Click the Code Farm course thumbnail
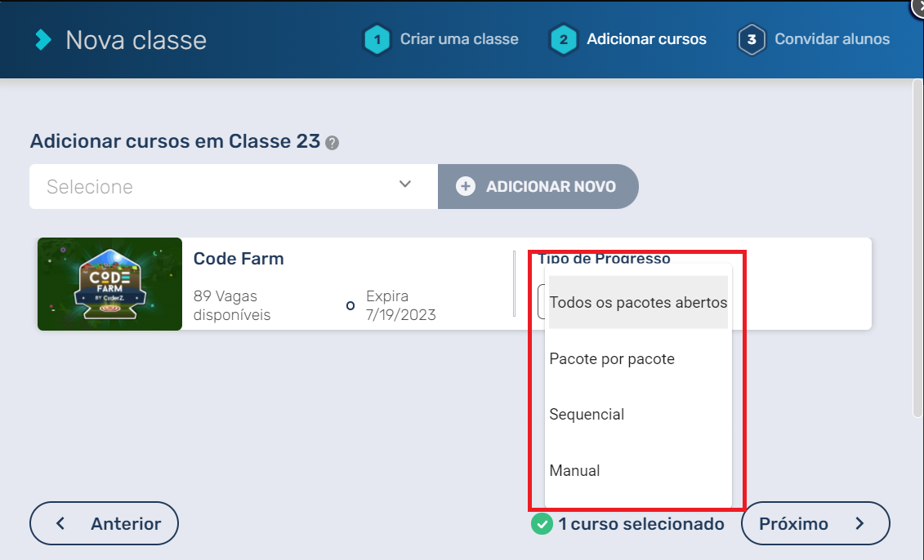The width and height of the screenshot is (924, 560). pos(109,284)
